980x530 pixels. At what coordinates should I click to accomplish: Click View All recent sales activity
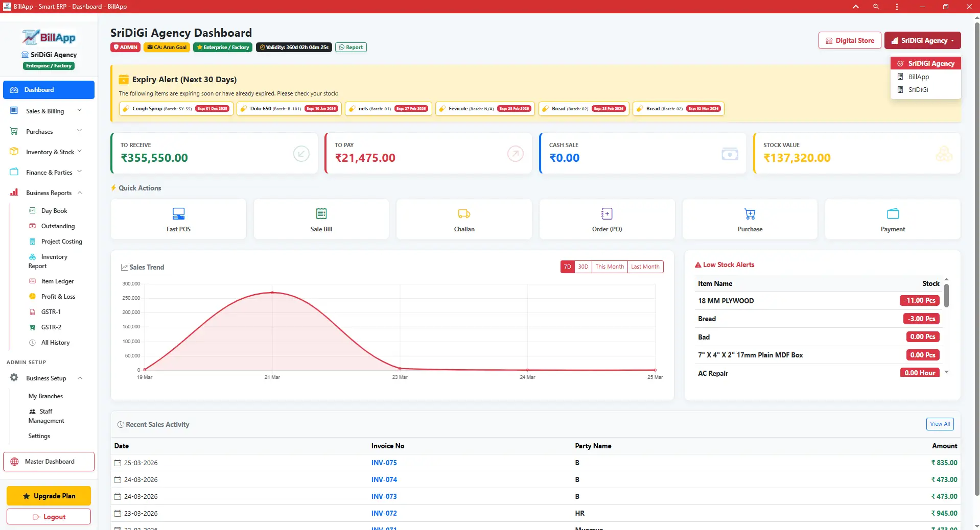[939, 424]
